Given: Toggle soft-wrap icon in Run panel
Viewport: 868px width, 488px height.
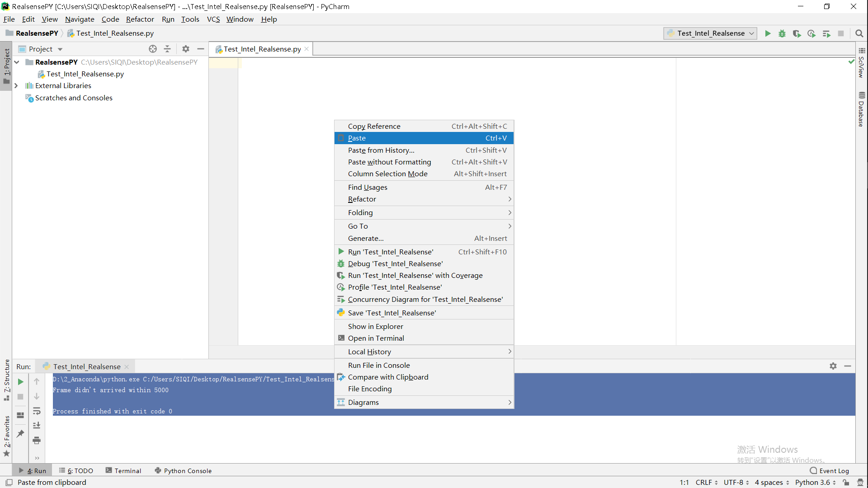Looking at the screenshot, I should (37, 411).
